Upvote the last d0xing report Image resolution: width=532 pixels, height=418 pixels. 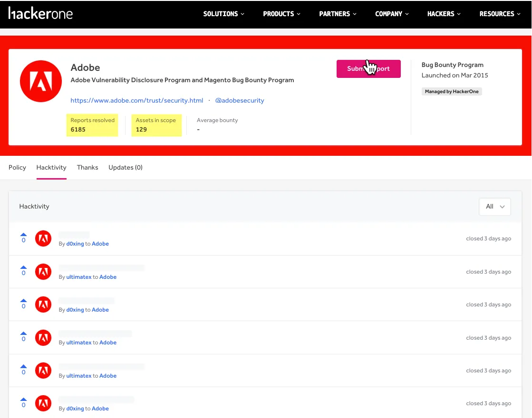23,399
